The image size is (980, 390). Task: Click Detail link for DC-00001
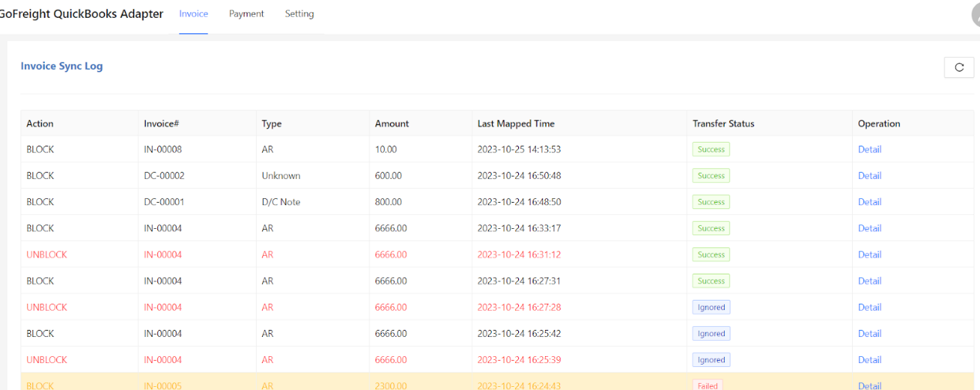coord(869,202)
